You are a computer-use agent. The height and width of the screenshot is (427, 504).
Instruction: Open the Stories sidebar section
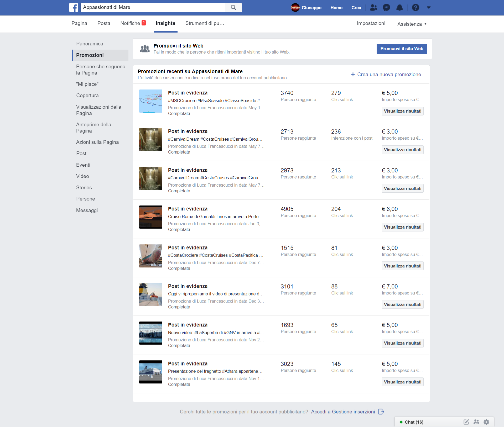tap(84, 187)
